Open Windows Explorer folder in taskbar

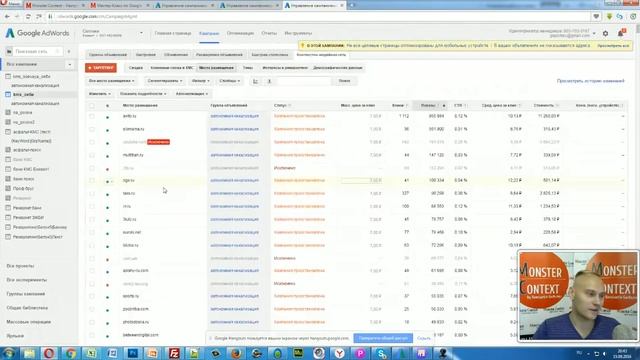point(29,353)
